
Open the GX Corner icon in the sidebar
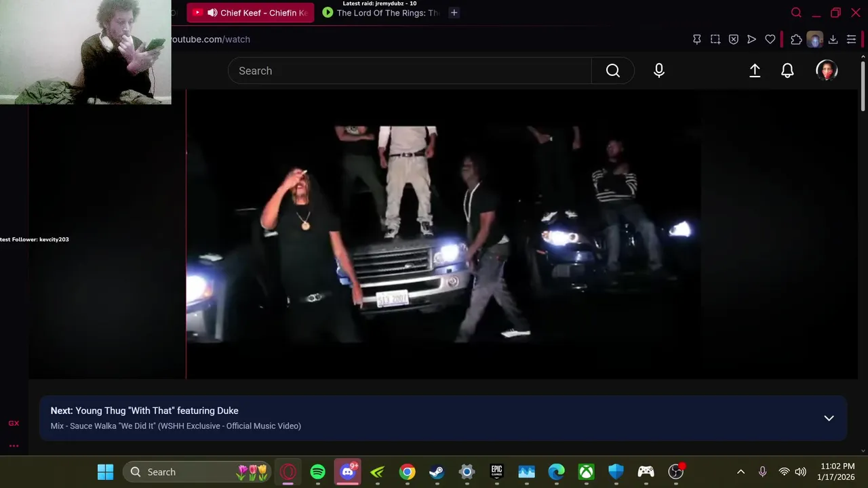coord(14,423)
